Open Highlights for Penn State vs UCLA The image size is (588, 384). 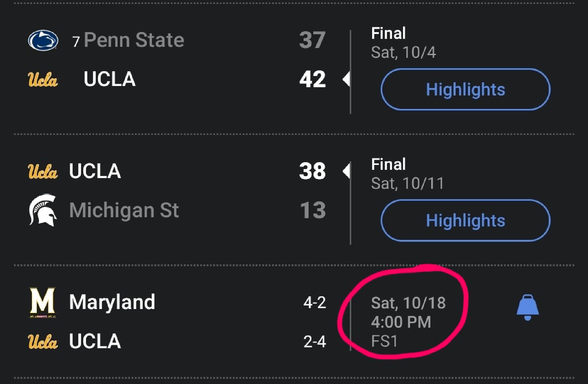[465, 89]
